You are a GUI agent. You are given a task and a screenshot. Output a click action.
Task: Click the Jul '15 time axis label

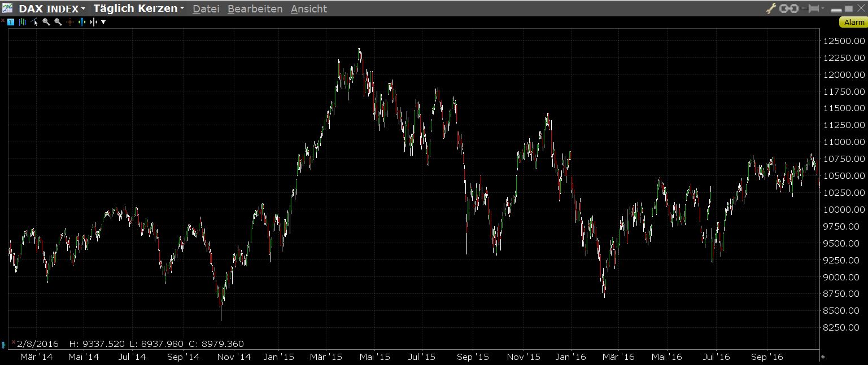pos(421,357)
